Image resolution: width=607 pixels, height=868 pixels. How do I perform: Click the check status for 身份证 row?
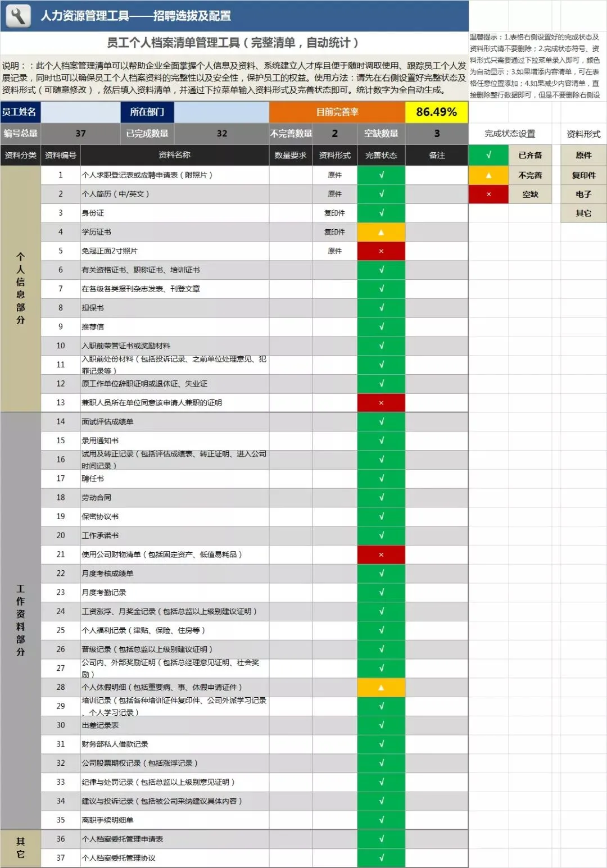pos(381,213)
